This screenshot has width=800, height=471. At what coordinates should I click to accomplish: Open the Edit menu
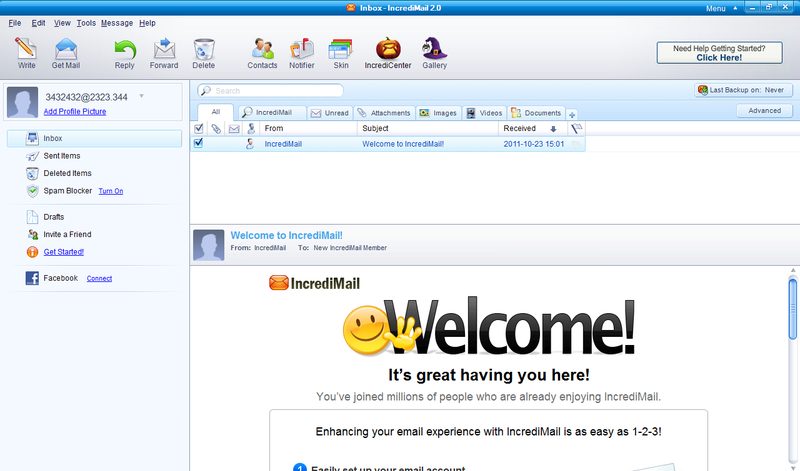tap(38, 23)
